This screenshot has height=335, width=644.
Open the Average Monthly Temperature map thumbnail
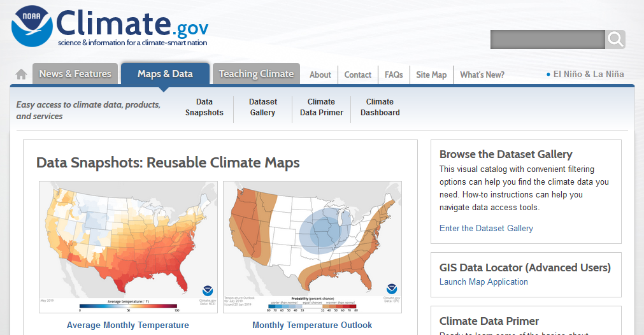tap(128, 246)
